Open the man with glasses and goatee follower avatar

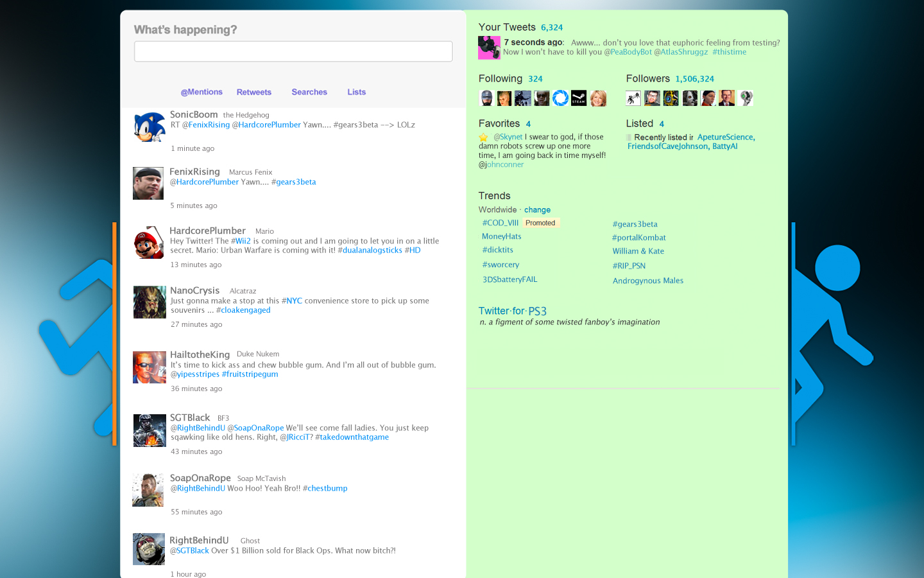652,98
